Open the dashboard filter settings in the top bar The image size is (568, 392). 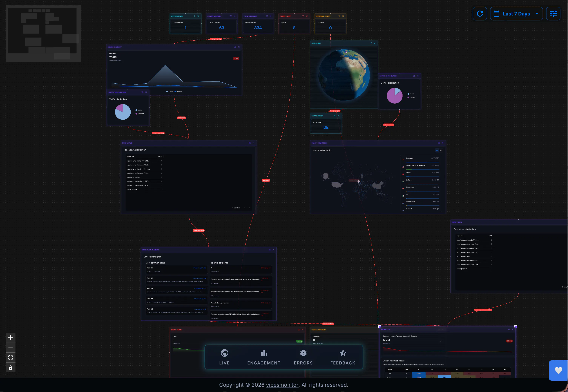pos(553,14)
